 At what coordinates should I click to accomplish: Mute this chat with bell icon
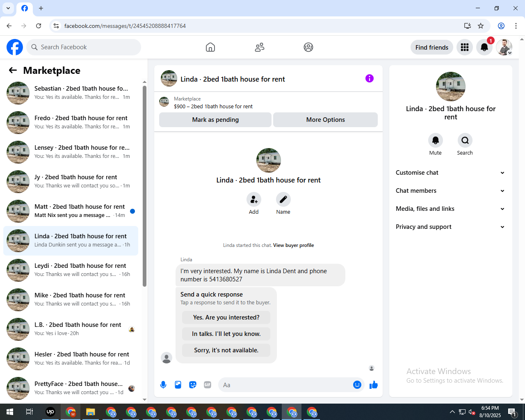point(436,140)
